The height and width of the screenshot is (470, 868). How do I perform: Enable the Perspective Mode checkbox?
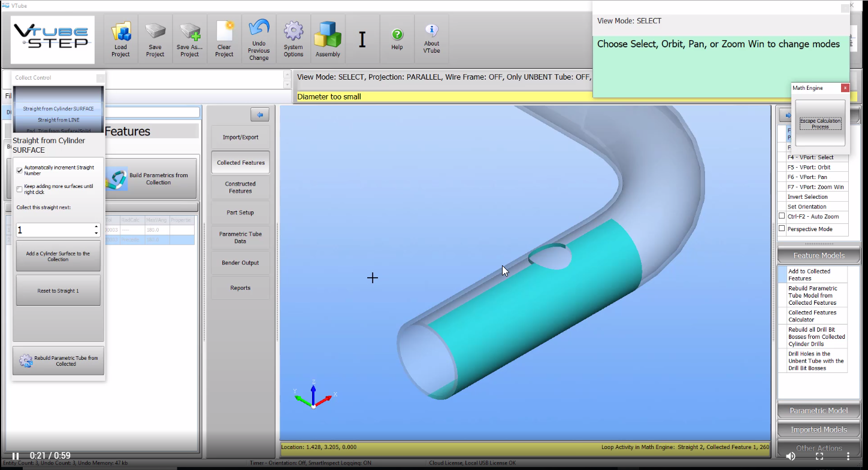[x=782, y=229]
